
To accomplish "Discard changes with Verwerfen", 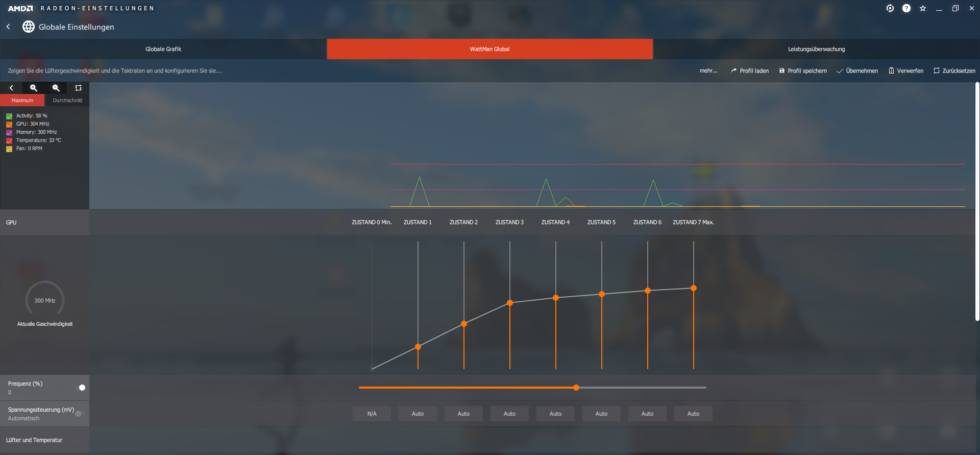I will tap(906, 71).
